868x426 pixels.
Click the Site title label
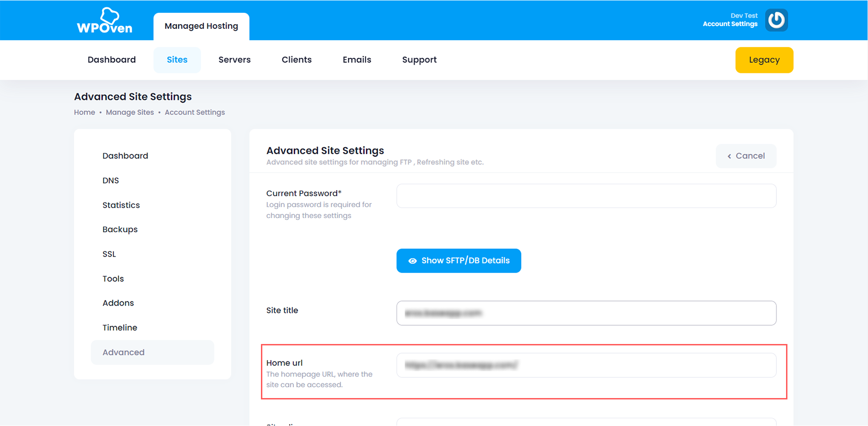282,311
